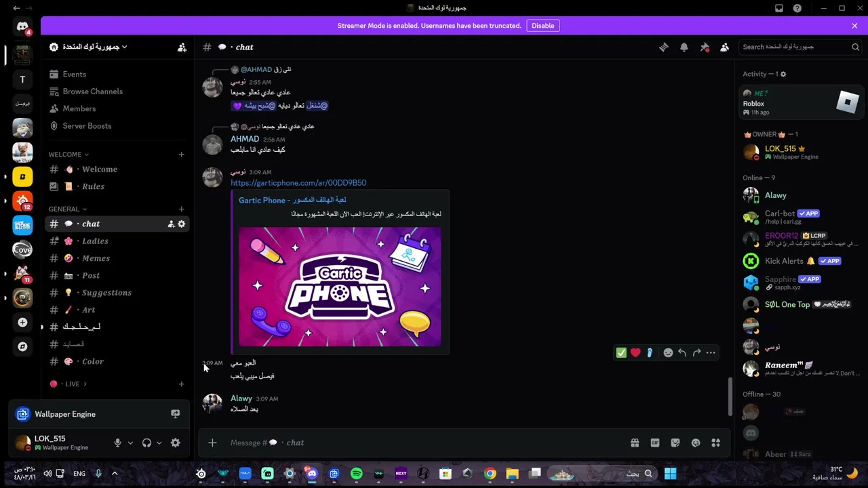Toggle the member list visibility
The height and width of the screenshot is (488, 868).
[x=725, y=47]
